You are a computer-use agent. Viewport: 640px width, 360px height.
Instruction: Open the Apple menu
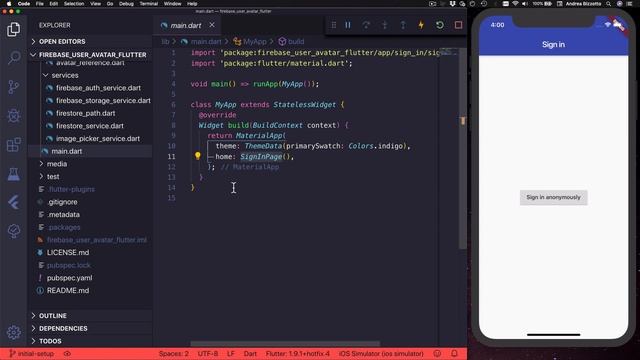[x=9, y=4]
